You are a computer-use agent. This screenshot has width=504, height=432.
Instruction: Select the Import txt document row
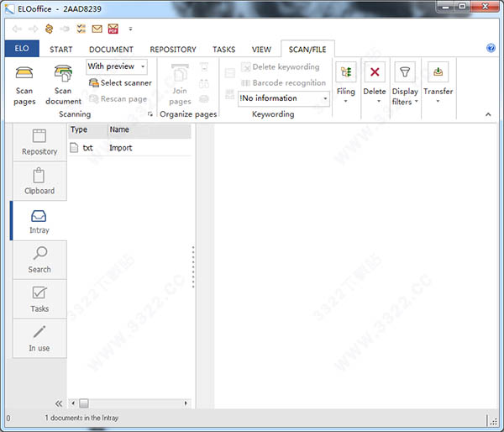pos(129,148)
